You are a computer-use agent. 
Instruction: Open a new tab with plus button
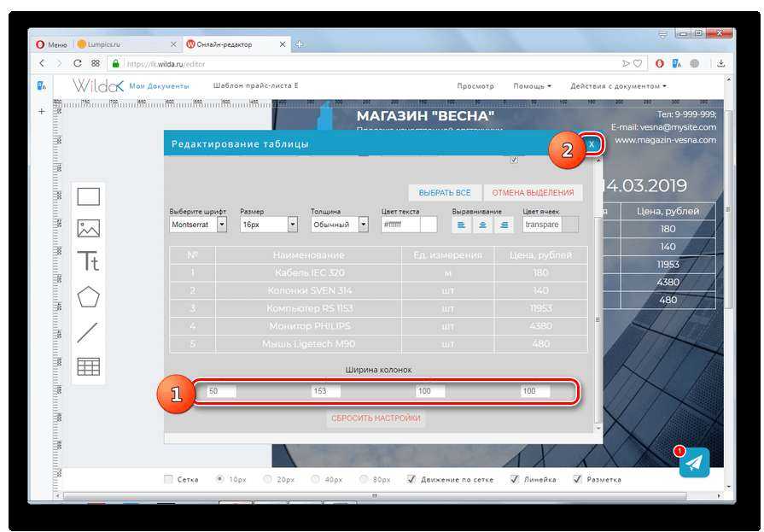[x=299, y=44]
